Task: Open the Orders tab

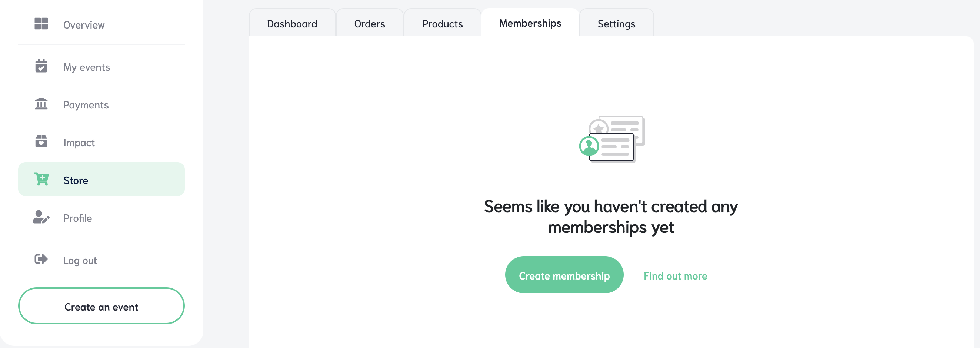Action: (x=369, y=23)
